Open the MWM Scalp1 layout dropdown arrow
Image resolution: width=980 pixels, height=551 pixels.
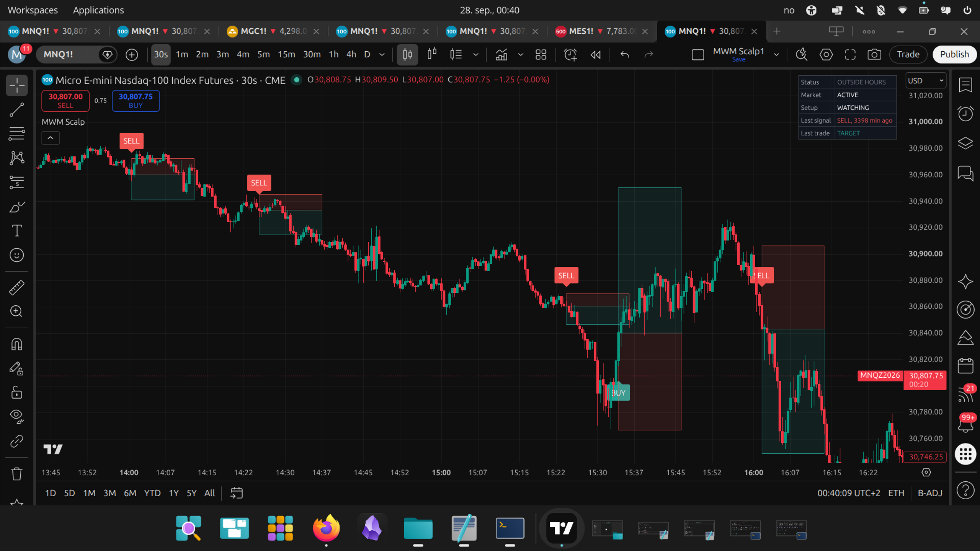click(x=776, y=54)
